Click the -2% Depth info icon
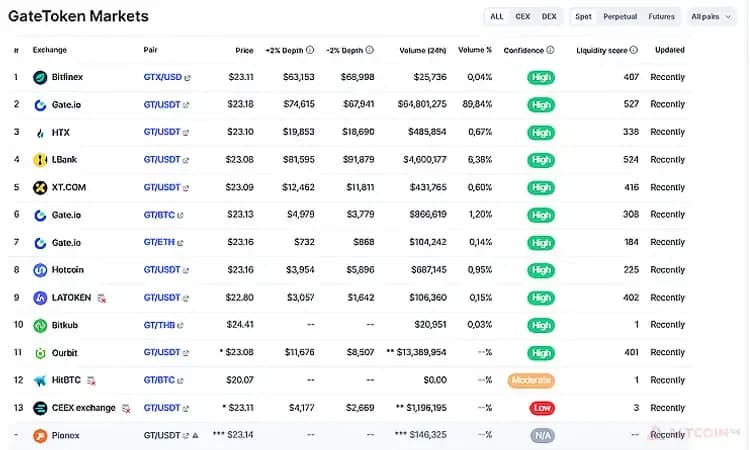750x450 pixels. tap(370, 50)
